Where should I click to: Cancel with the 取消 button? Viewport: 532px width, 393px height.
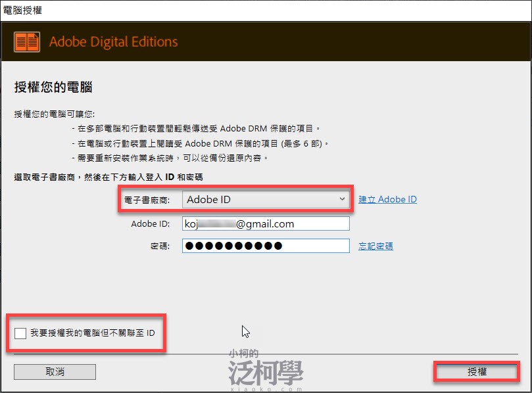[55, 371]
